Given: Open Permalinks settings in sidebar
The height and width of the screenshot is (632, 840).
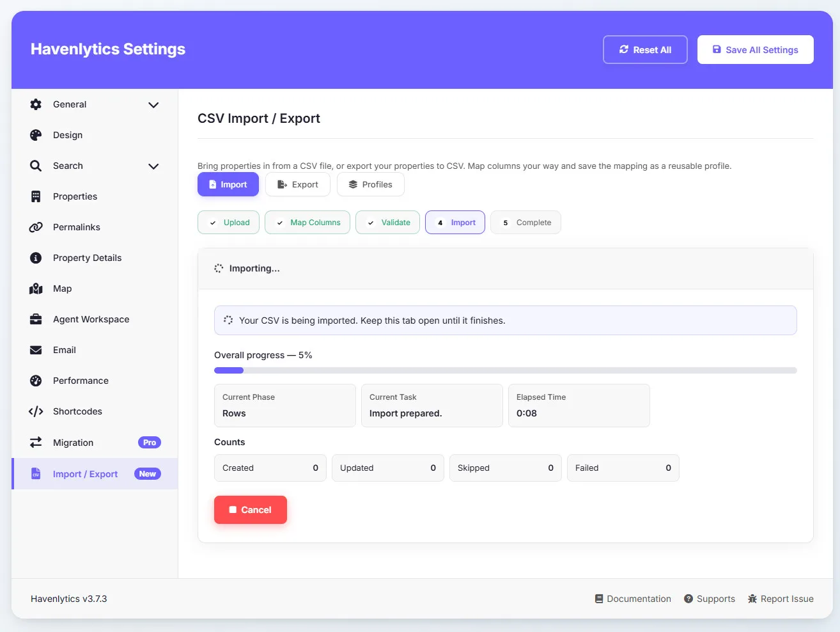Looking at the screenshot, I should point(95,227).
